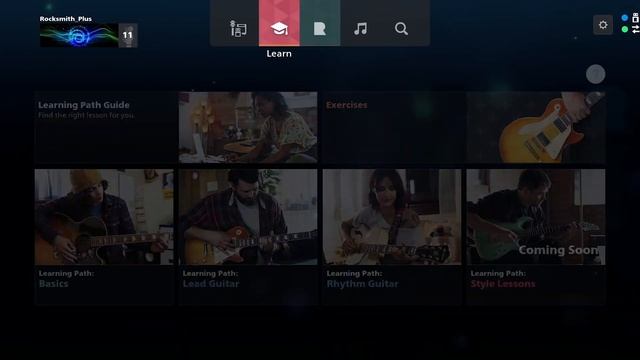The image size is (640, 360).
Task: Open the Coming Soon Style Lessons thumbnail
Action: 536,217
